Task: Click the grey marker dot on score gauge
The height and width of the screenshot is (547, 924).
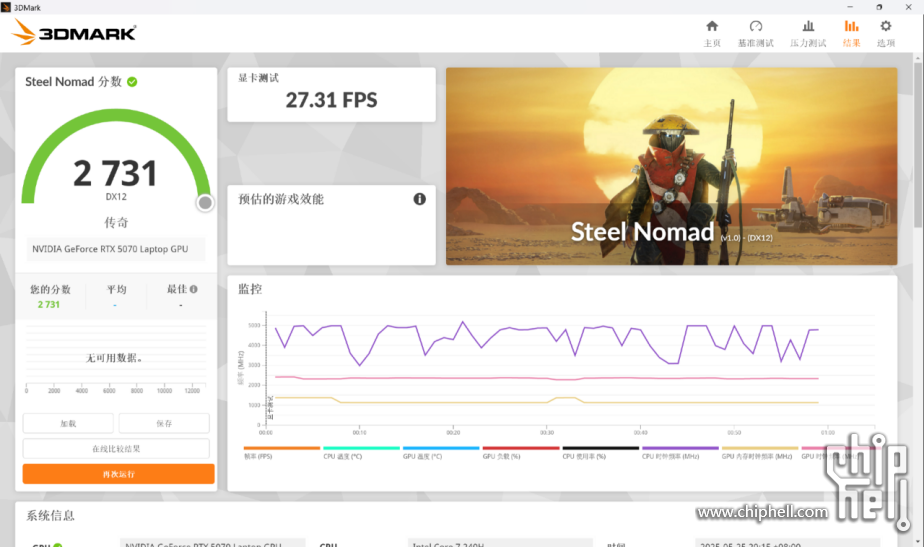Action: (205, 203)
